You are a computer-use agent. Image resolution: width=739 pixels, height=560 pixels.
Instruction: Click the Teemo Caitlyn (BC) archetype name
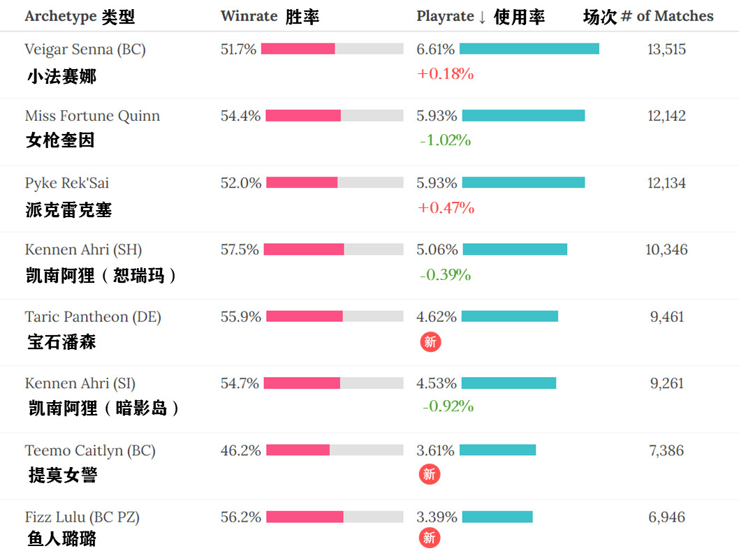tap(90, 450)
